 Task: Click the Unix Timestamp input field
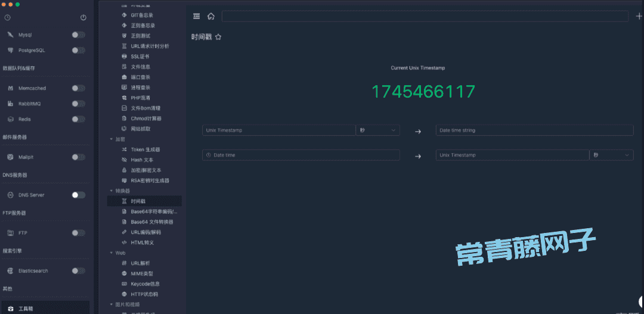279,130
